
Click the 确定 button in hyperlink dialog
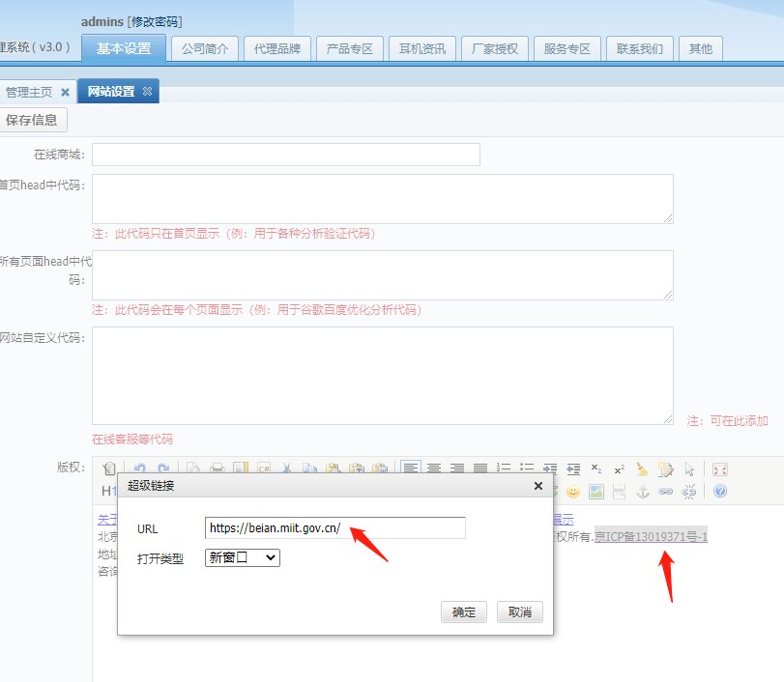[464, 611]
